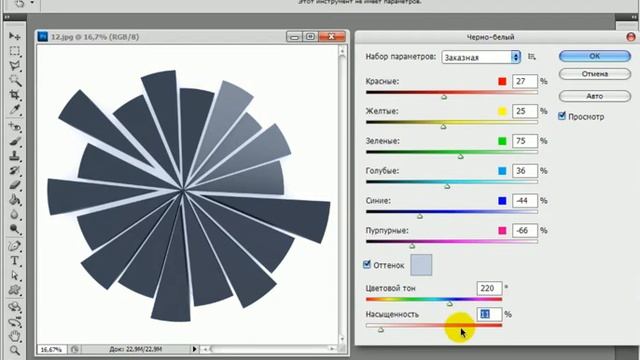
Task: Select the Rectangular Marquee tool
Action: point(15,51)
